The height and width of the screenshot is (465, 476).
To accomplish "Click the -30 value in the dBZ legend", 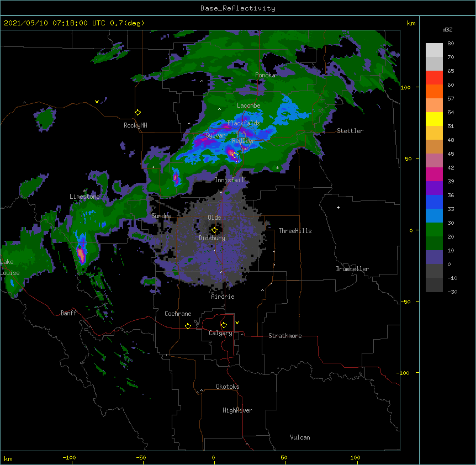I will click(x=452, y=292).
